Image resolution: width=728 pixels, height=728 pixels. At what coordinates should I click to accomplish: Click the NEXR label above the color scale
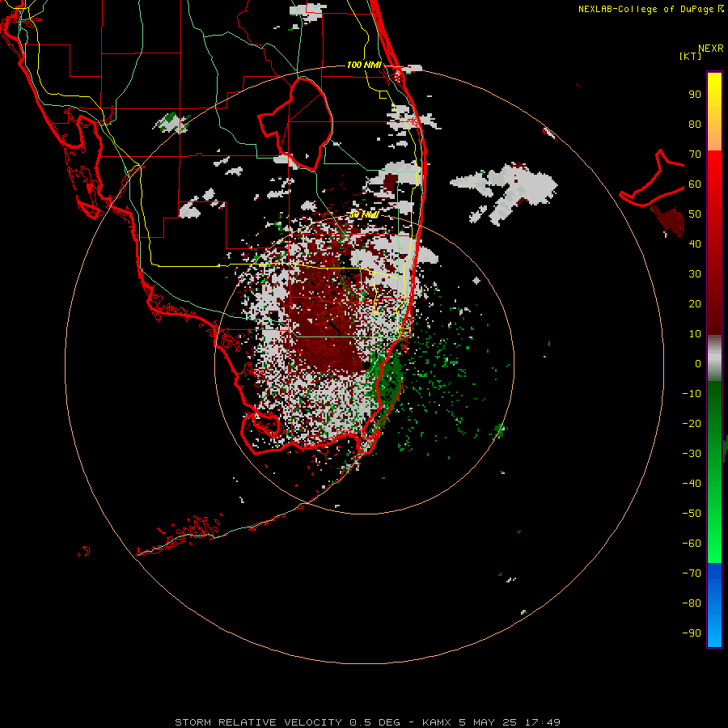pyautogui.click(x=710, y=49)
